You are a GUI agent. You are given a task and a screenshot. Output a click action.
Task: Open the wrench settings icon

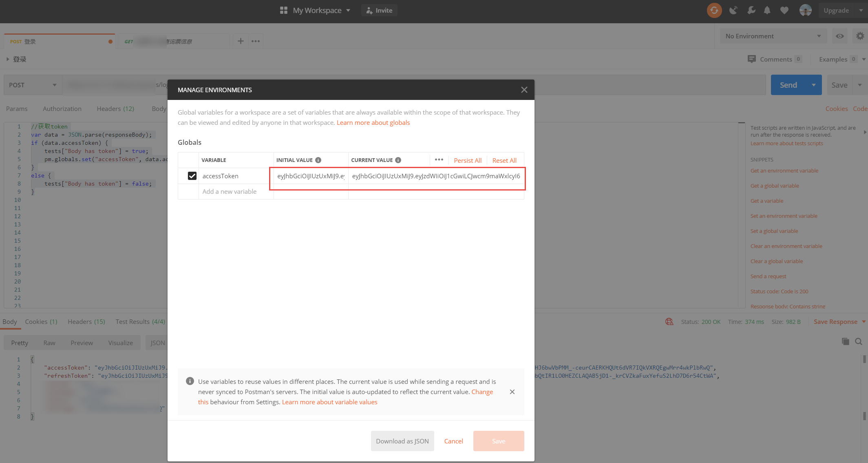(751, 10)
